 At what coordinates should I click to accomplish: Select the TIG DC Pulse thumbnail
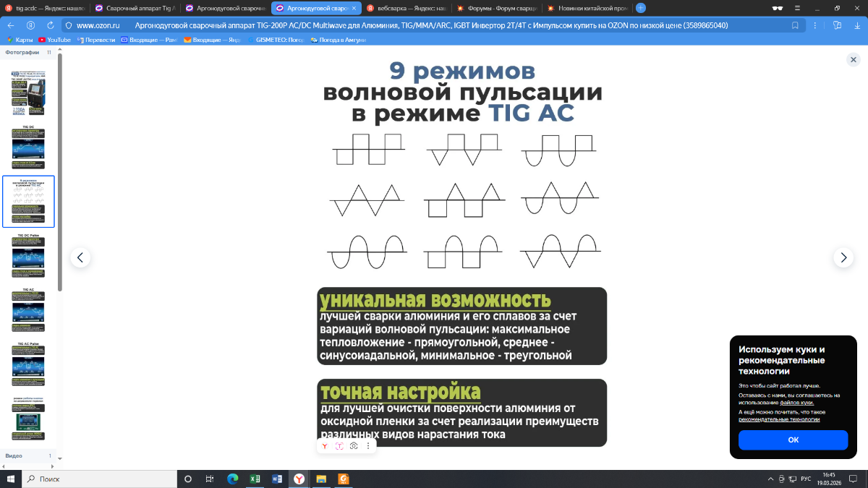[x=28, y=257]
